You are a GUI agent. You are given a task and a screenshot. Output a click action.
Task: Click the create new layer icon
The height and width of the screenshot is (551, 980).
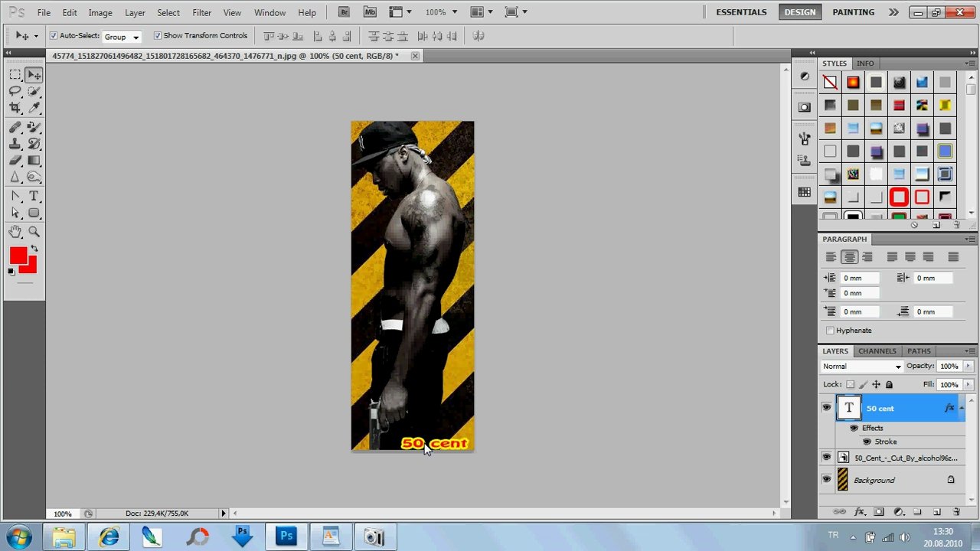pos(937,512)
